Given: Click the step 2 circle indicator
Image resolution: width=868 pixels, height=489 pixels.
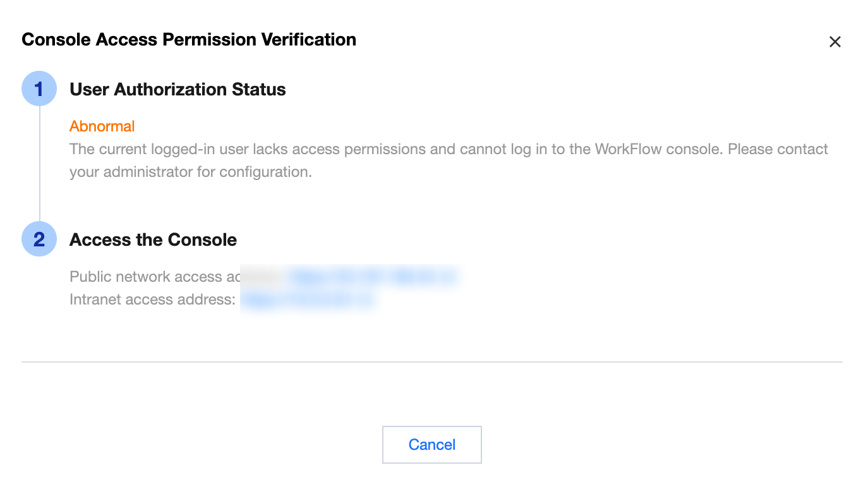Looking at the screenshot, I should click(39, 239).
